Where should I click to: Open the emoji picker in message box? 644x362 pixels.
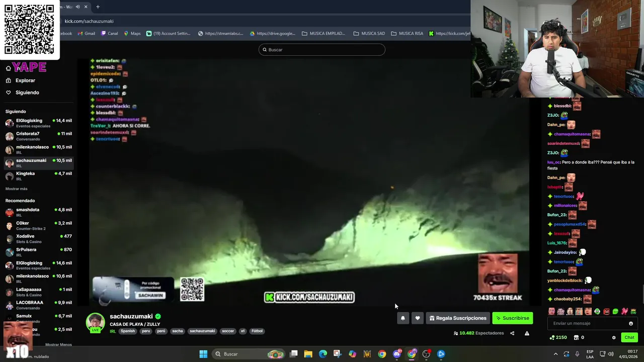coord(631,323)
